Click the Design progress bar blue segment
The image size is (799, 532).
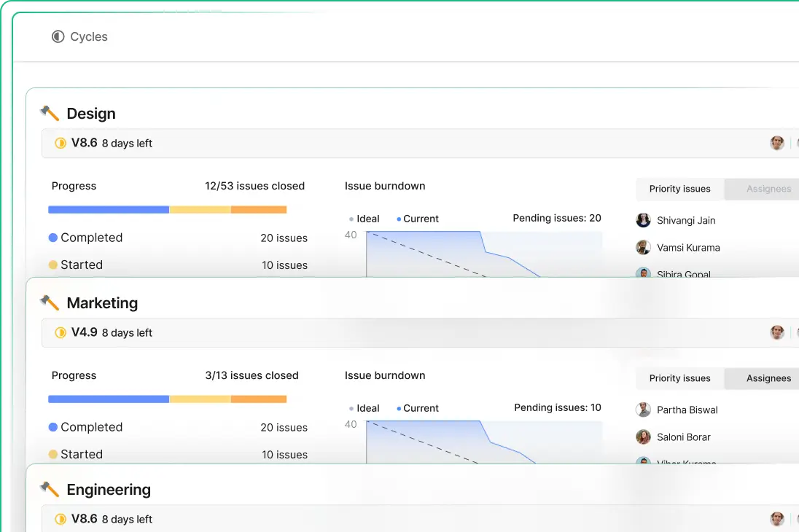click(x=109, y=210)
